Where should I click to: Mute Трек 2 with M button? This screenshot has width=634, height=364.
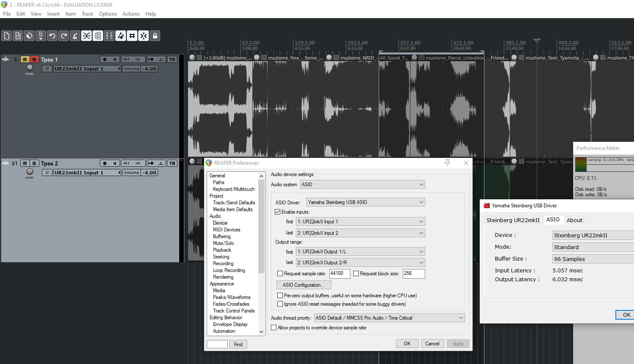tap(25, 163)
